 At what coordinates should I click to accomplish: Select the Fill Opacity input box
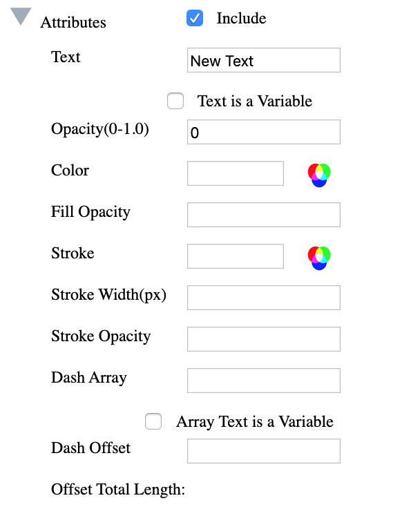click(x=263, y=215)
